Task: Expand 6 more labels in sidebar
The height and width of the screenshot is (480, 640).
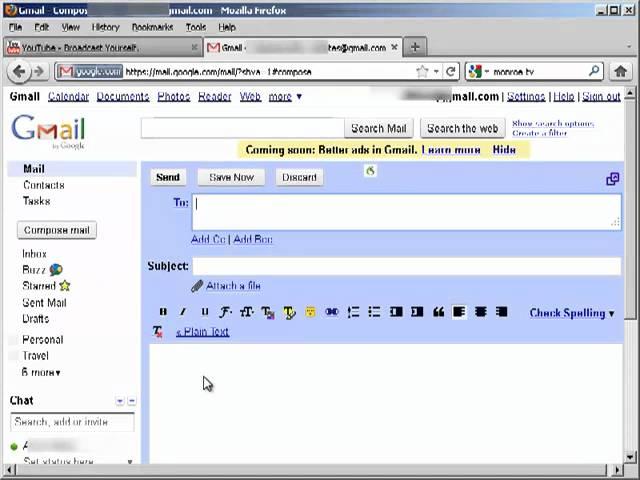Action: pos(41,372)
